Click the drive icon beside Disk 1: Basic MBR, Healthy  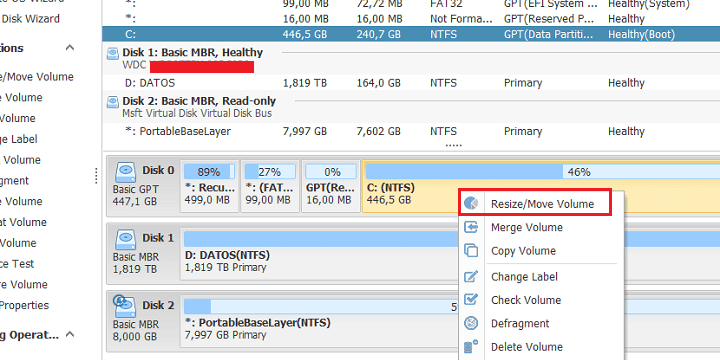[112, 53]
